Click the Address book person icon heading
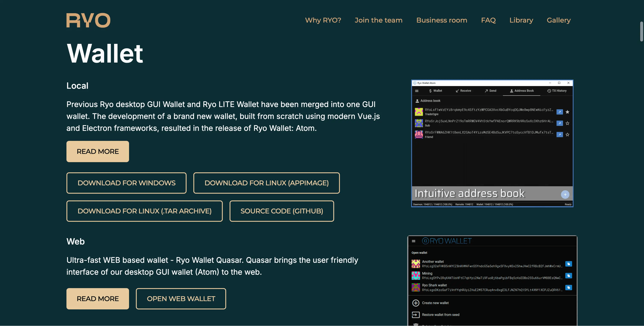The width and height of the screenshot is (644, 326). coord(417,101)
